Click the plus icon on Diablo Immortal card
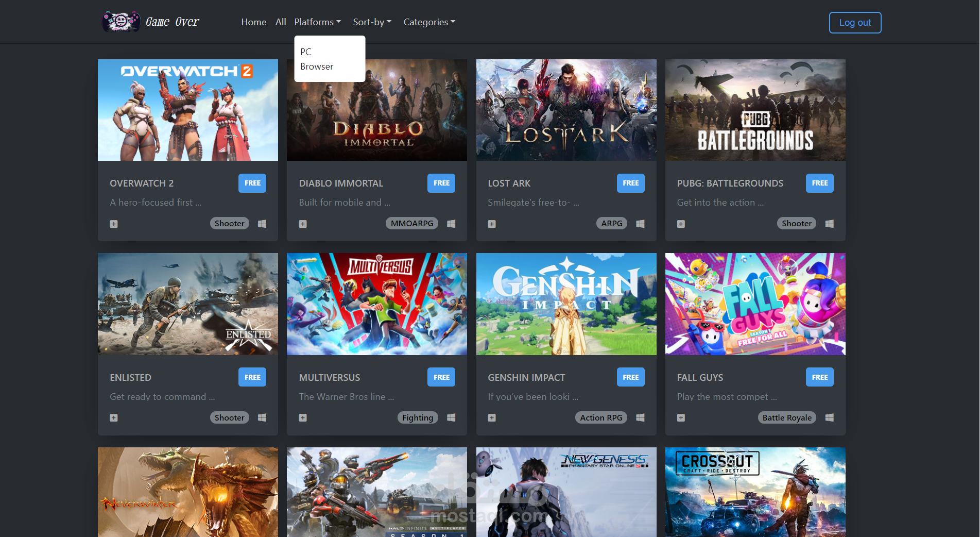Viewport: 980px width, 537px height. [x=303, y=224]
